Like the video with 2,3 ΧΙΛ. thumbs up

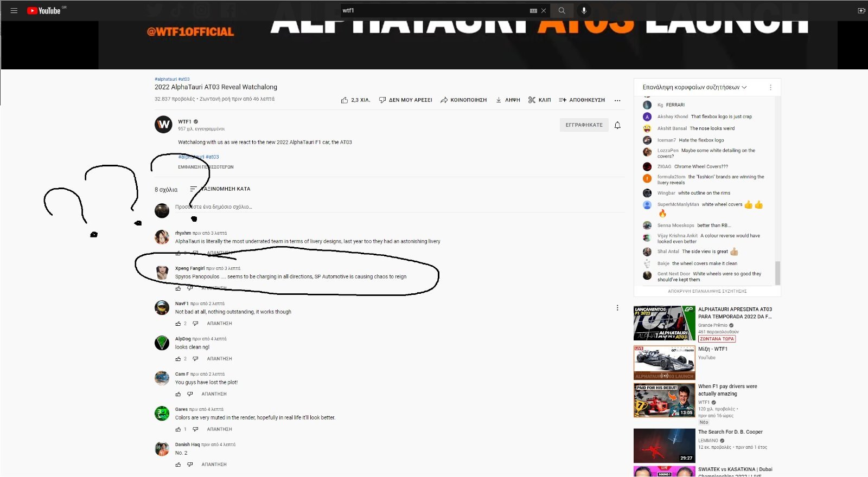pyautogui.click(x=355, y=100)
